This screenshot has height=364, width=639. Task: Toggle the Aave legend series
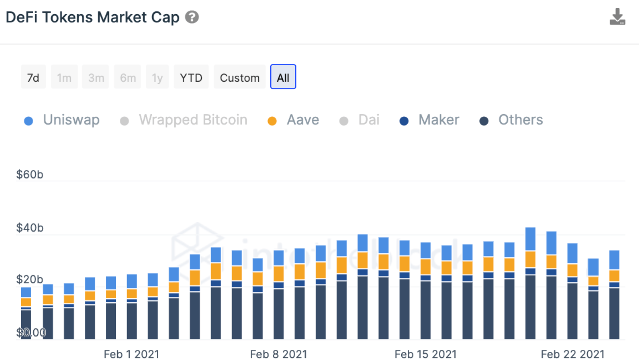[294, 120]
